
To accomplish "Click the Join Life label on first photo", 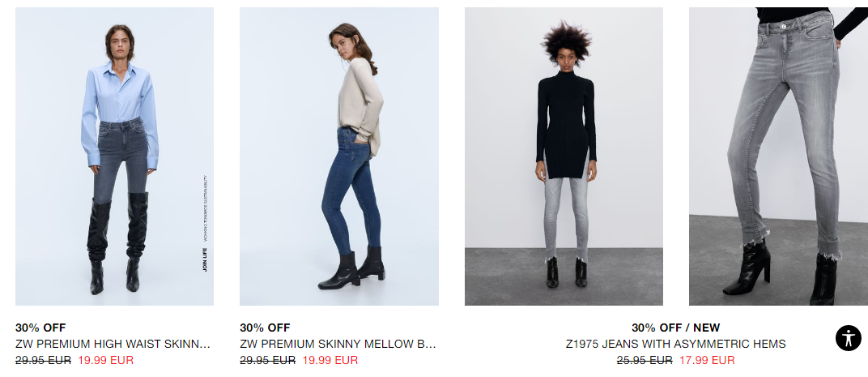I will [205, 260].
